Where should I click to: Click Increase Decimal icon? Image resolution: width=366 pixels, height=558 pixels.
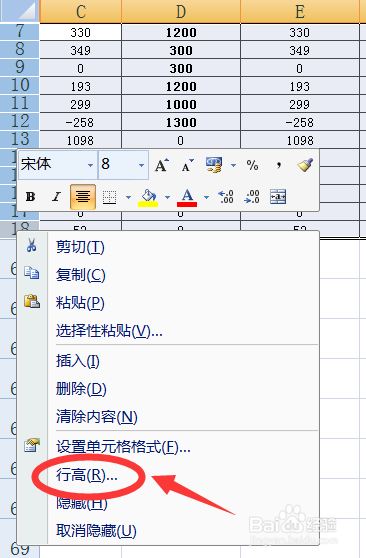click(226, 196)
